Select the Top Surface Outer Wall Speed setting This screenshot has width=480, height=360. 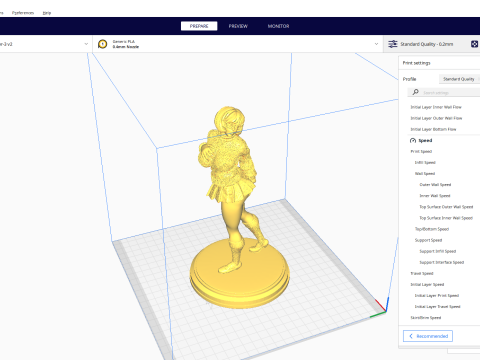(446, 207)
